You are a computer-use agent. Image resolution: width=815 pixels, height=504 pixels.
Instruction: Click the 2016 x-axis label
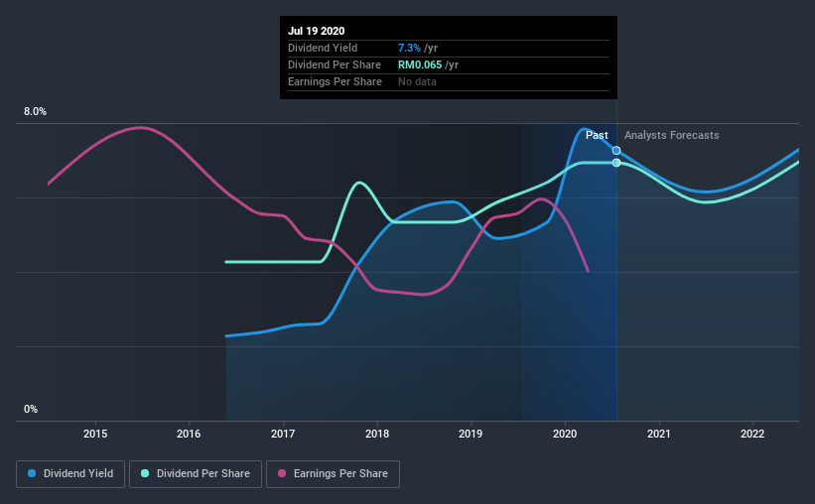pos(189,434)
